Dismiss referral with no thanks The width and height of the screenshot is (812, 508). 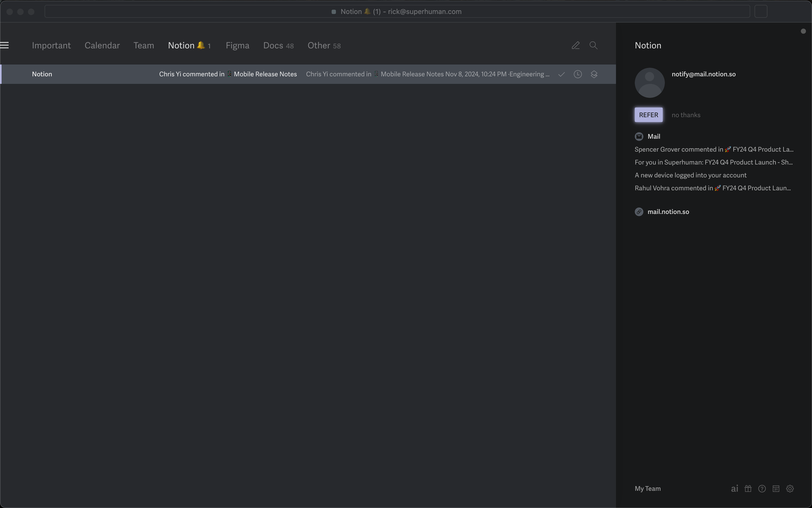pyautogui.click(x=686, y=115)
